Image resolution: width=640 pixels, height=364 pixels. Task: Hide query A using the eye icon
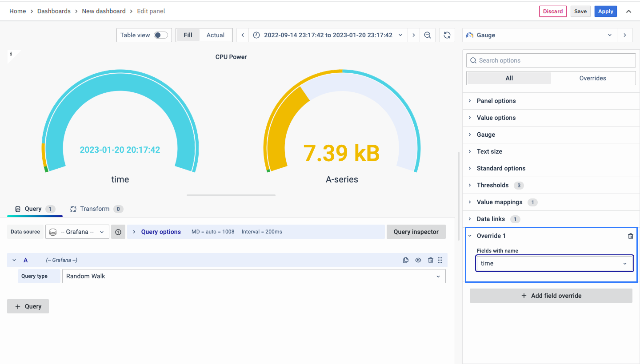pos(418,260)
